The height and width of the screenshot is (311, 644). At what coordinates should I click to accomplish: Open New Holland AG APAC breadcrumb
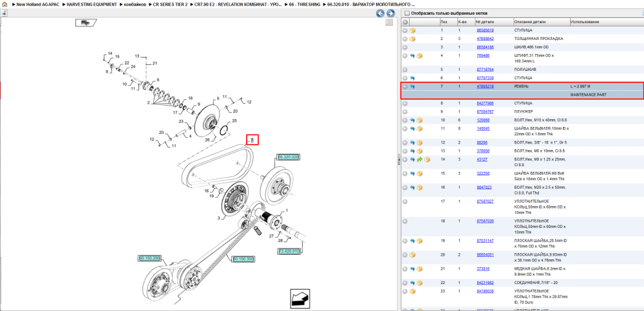pos(38,4)
